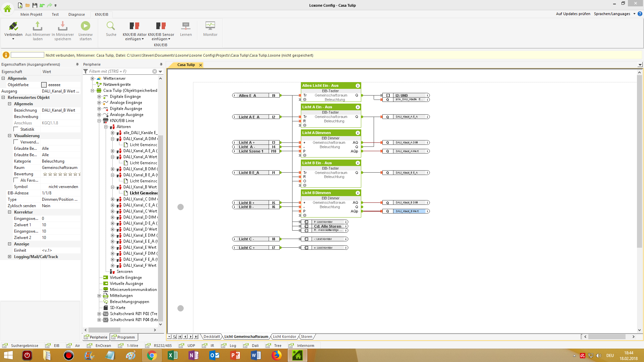Open the Monitor tool

click(x=210, y=26)
